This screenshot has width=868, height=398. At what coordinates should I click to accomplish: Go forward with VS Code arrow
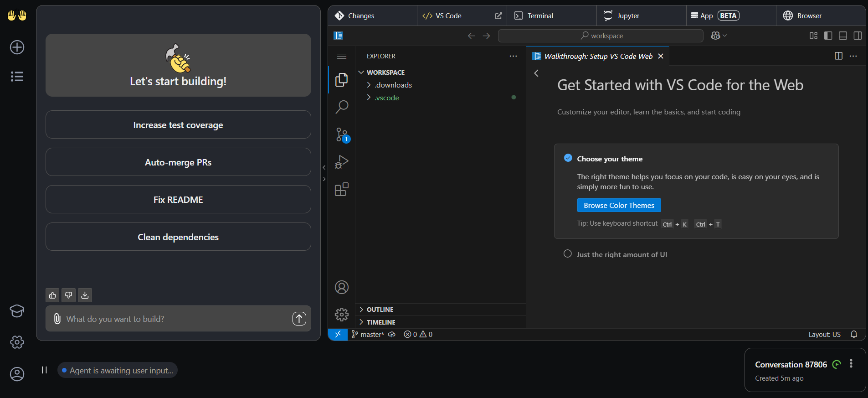487,36
